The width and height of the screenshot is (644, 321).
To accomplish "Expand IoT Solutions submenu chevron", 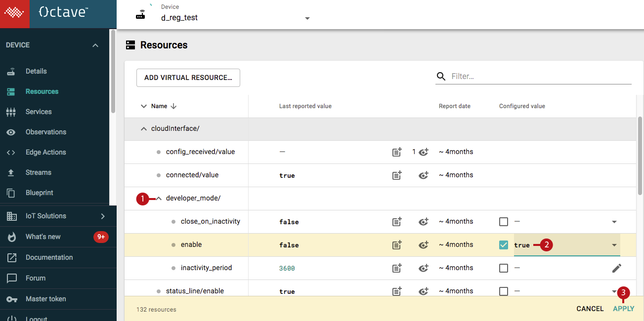I will tap(103, 216).
